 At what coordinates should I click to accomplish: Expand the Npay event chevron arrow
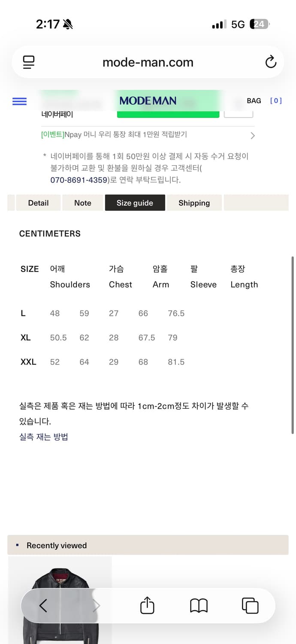(x=253, y=136)
